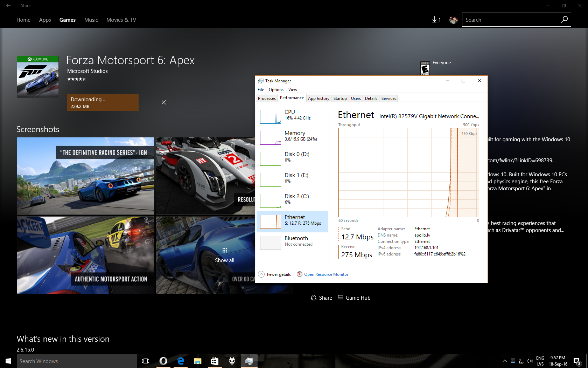Go to the Store Home tab
Screen dimensions: 588x368
point(23,20)
